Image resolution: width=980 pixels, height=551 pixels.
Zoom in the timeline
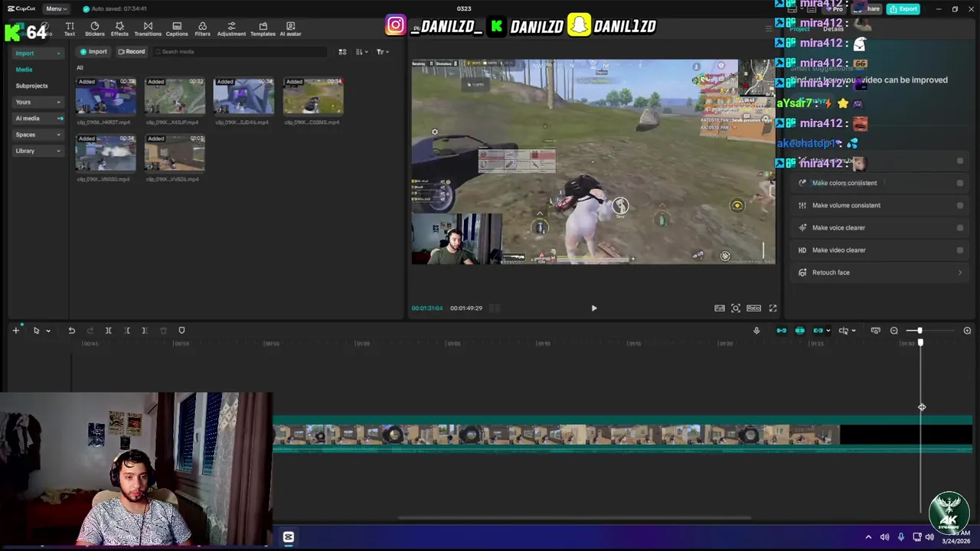[x=967, y=331]
